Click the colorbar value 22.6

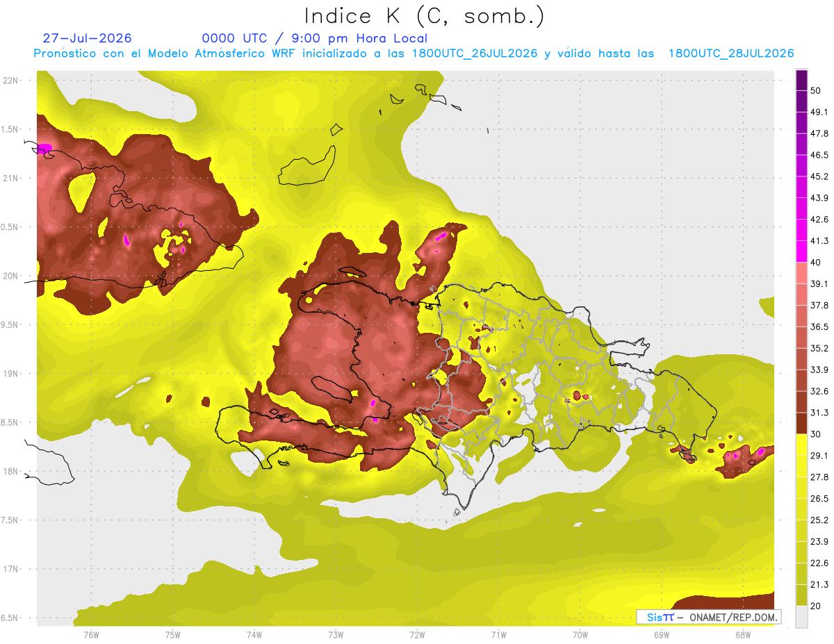pyautogui.click(x=819, y=563)
